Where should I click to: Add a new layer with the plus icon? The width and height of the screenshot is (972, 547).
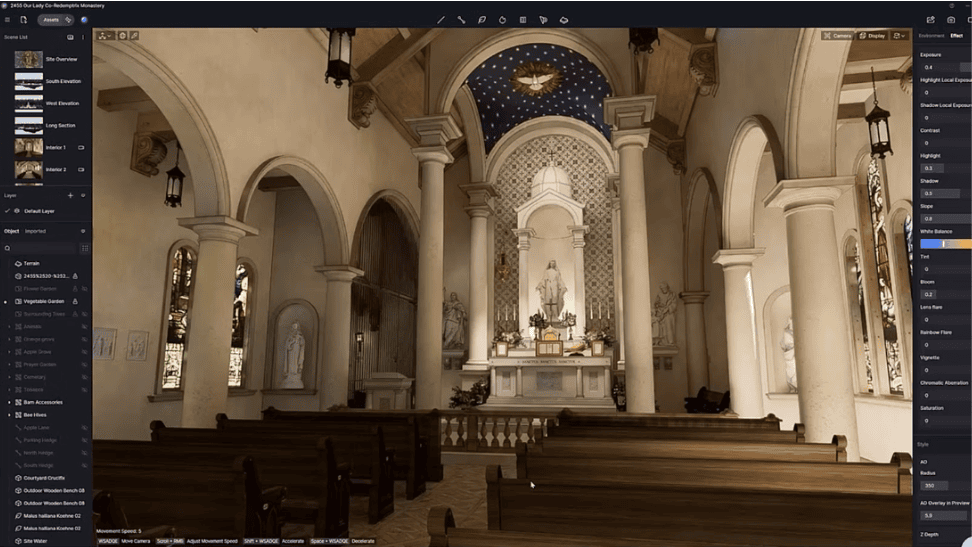(x=70, y=196)
